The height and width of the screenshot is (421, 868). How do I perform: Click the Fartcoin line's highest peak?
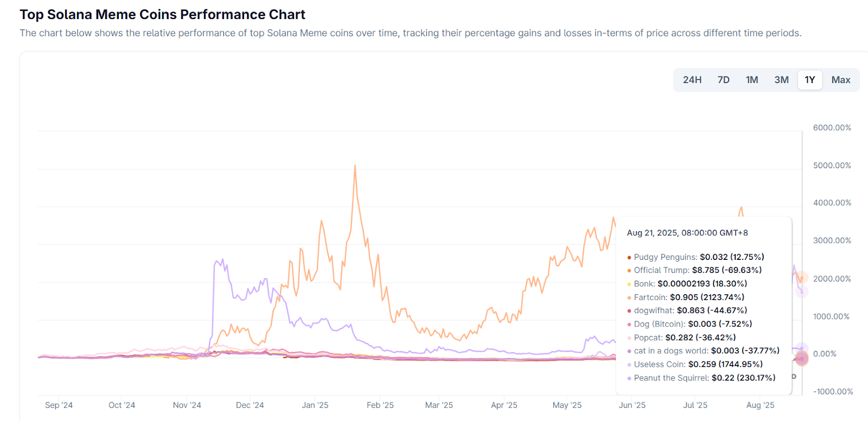[355, 166]
